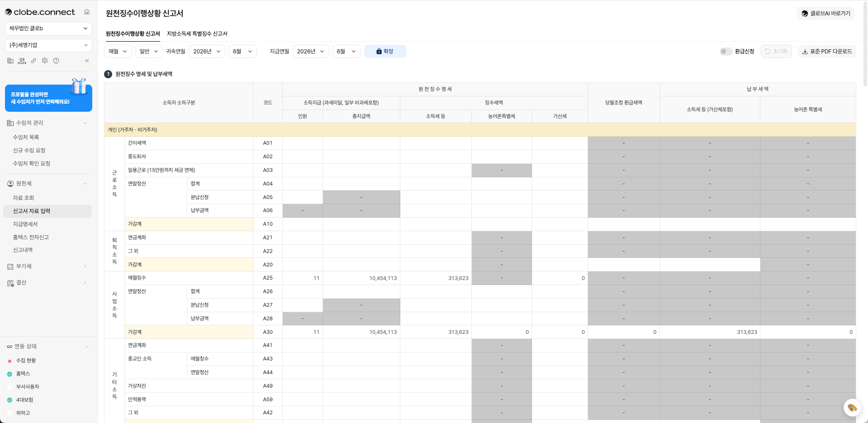Open the 귀속연월 month dropdown
The width and height of the screenshot is (868, 423).
(x=242, y=52)
